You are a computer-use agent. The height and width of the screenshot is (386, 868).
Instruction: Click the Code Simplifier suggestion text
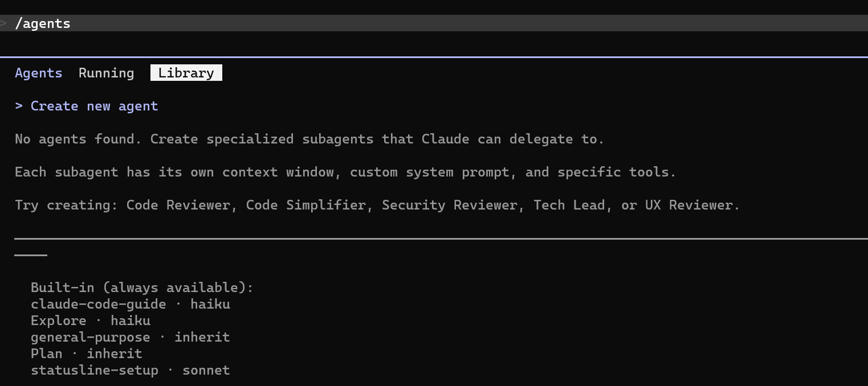[x=306, y=205]
